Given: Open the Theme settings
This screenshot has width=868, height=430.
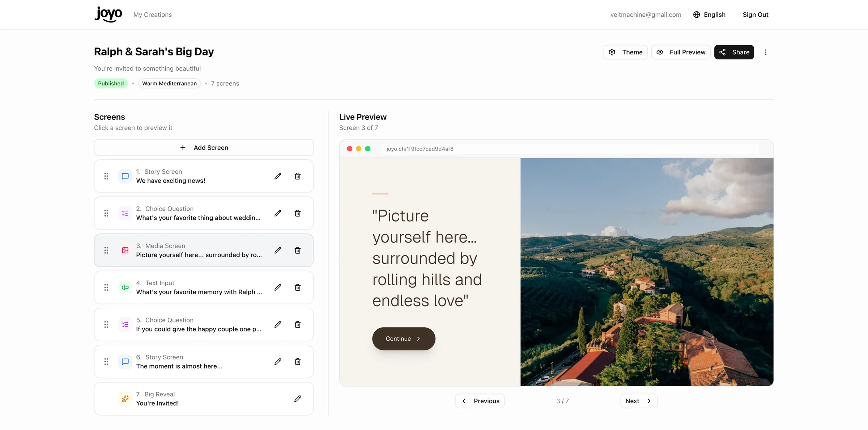Looking at the screenshot, I should click(x=625, y=52).
